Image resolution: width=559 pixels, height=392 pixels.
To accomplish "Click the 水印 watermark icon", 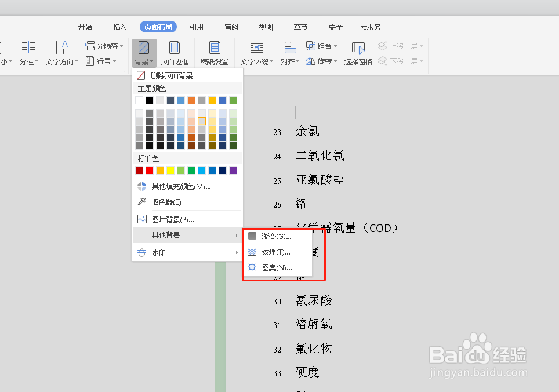I will pyautogui.click(x=141, y=252).
